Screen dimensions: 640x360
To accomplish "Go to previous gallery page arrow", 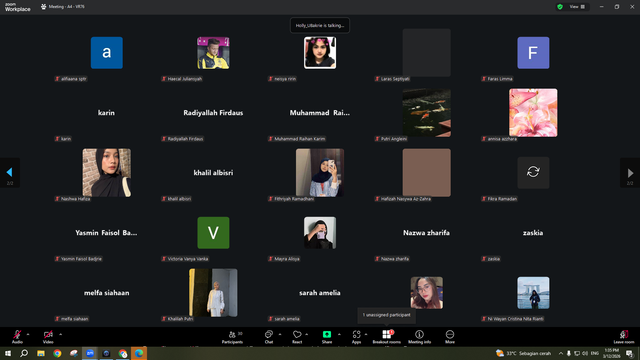I will click(x=10, y=173).
